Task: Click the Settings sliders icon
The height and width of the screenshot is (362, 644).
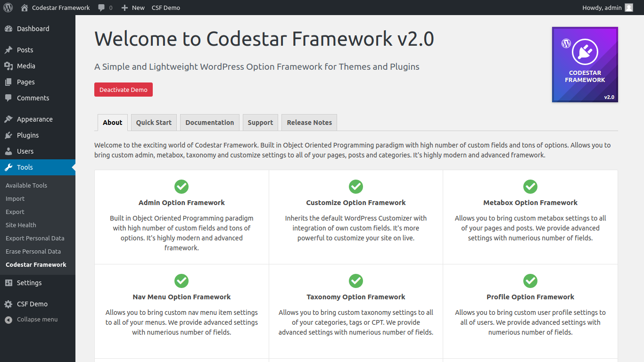Action: point(8,283)
